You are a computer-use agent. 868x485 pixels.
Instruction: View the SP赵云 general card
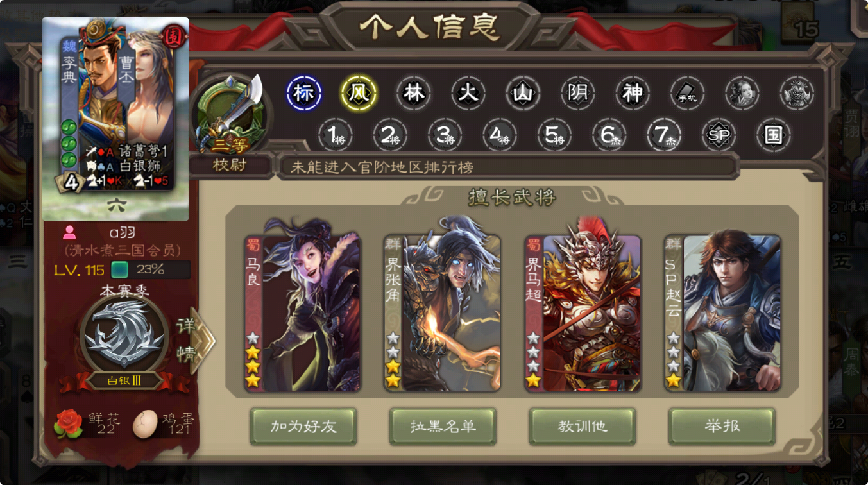[722, 313]
